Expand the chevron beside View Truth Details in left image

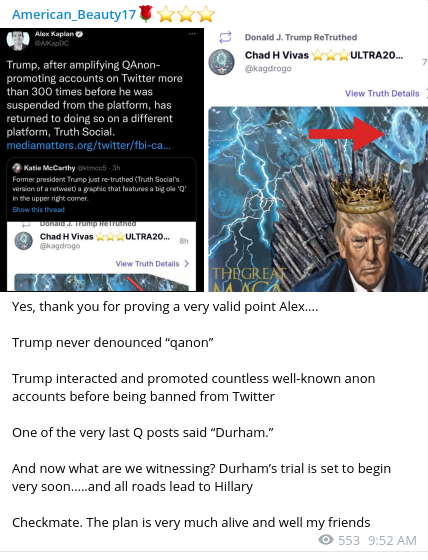186,264
